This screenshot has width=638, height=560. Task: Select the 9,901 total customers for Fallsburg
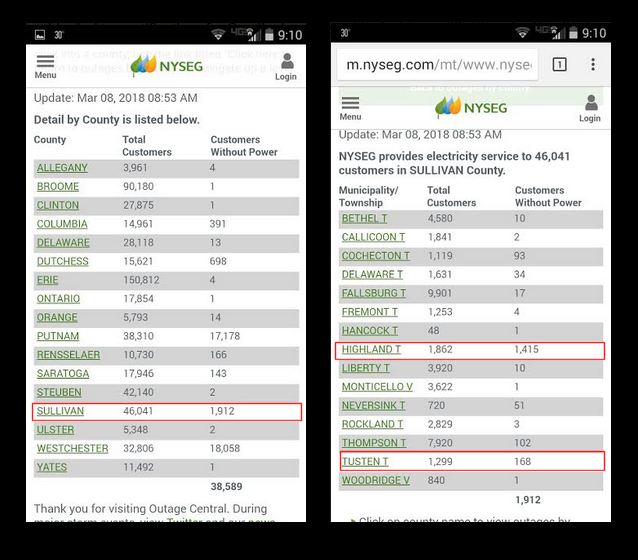[439, 293]
